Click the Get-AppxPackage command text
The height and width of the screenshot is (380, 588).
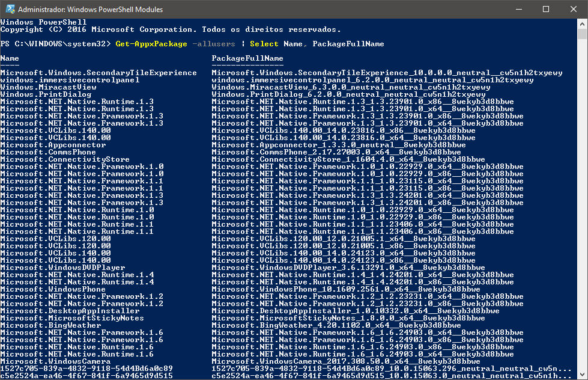pos(151,44)
